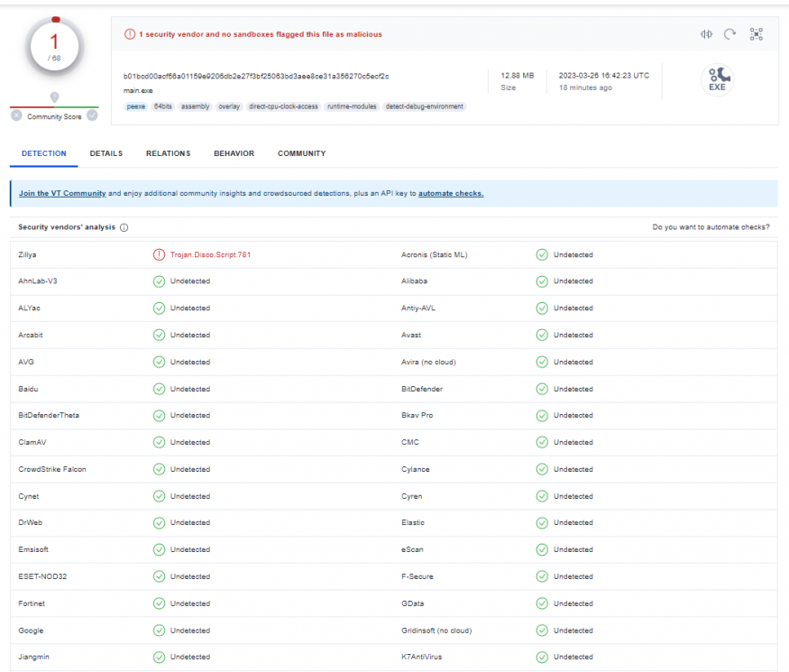Image resolution: width=789 pixels, height=672 pixels.
Task: Click the file SHA-256 hash text
Action: point(256,77)
